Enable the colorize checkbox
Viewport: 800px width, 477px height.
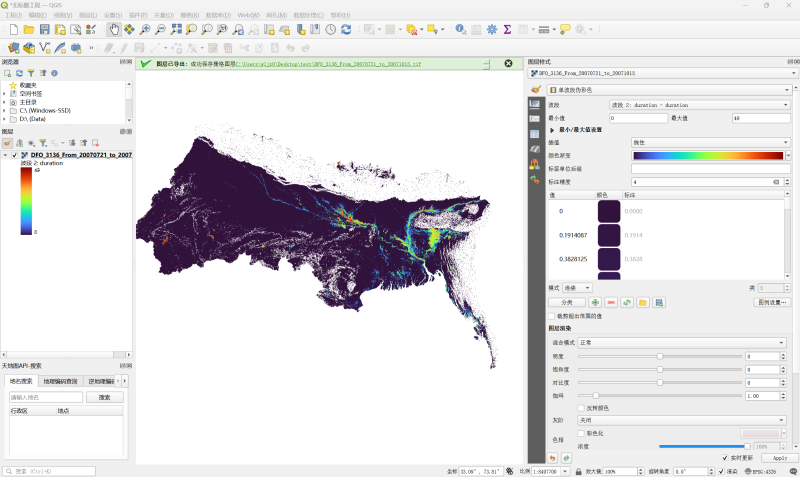coord(581,433)
